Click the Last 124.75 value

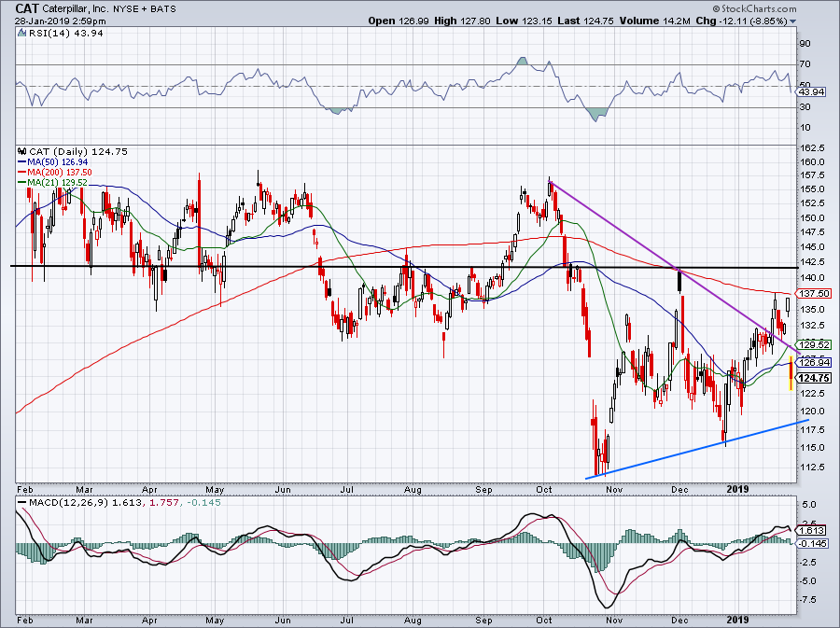(x=585, y=21)
